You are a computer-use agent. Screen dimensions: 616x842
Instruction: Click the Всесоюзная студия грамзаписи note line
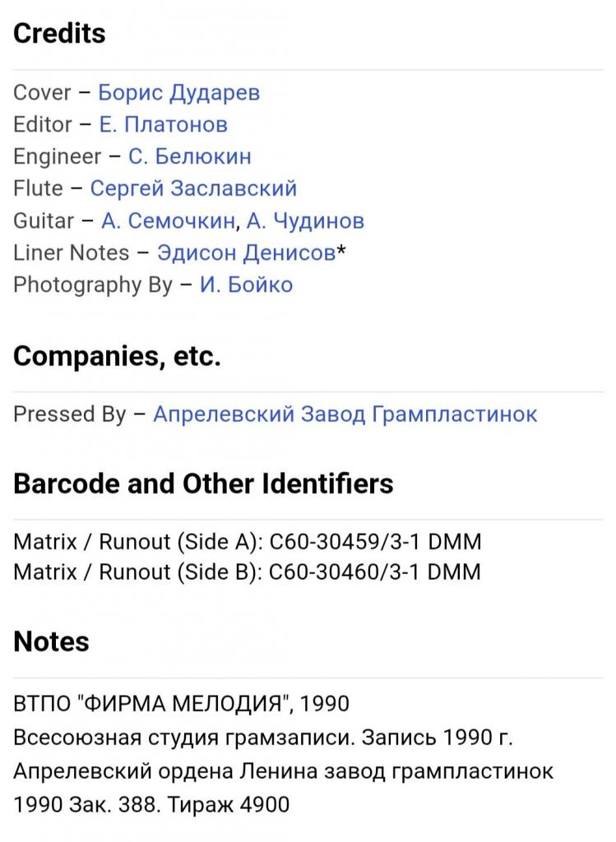point(263,738)
